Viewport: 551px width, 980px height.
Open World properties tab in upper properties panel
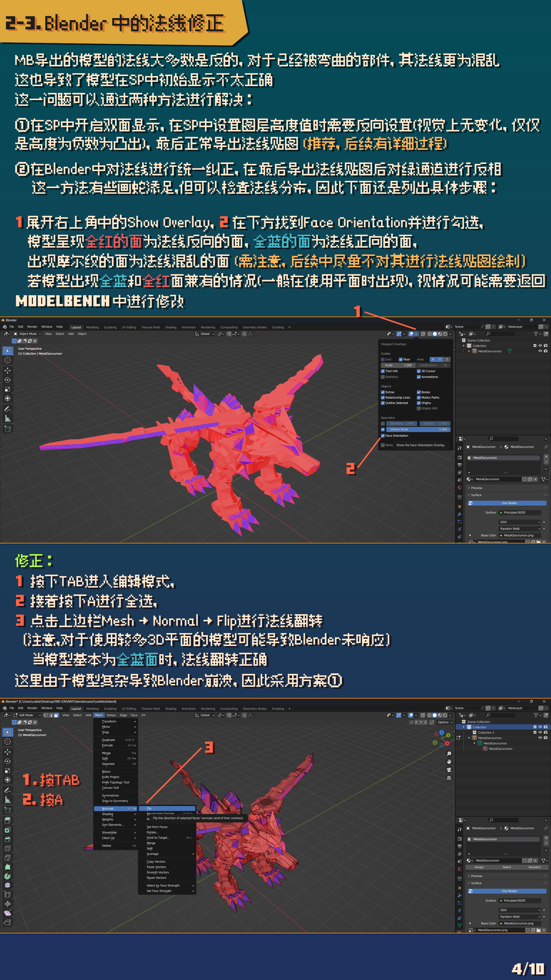[459, 488]
